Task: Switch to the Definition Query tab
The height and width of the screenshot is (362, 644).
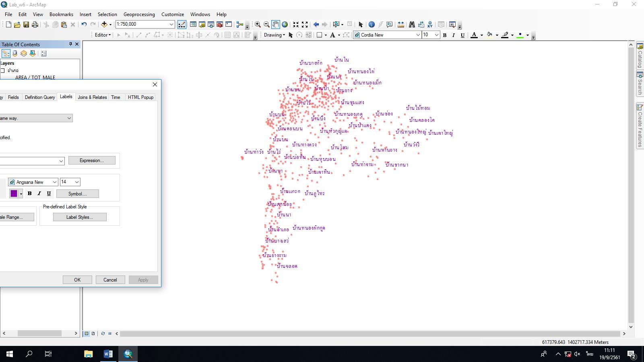Action: click(x=39, y=97)
